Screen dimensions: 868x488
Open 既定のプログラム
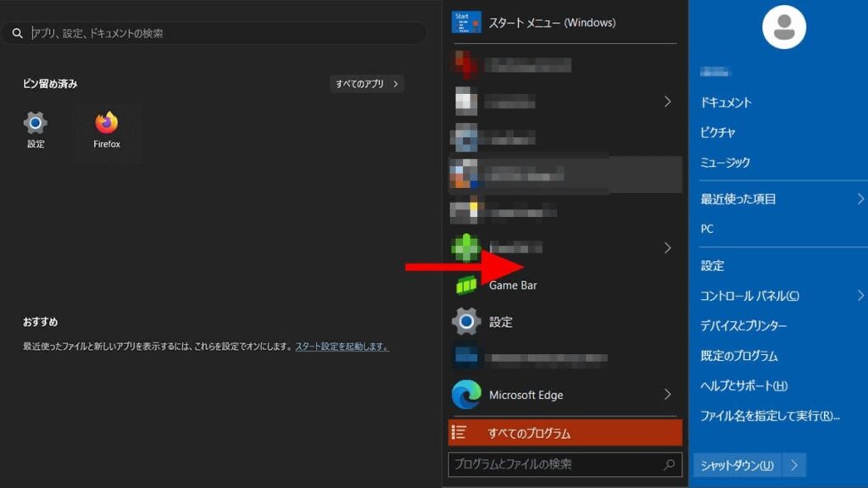[x=739, y=356]
